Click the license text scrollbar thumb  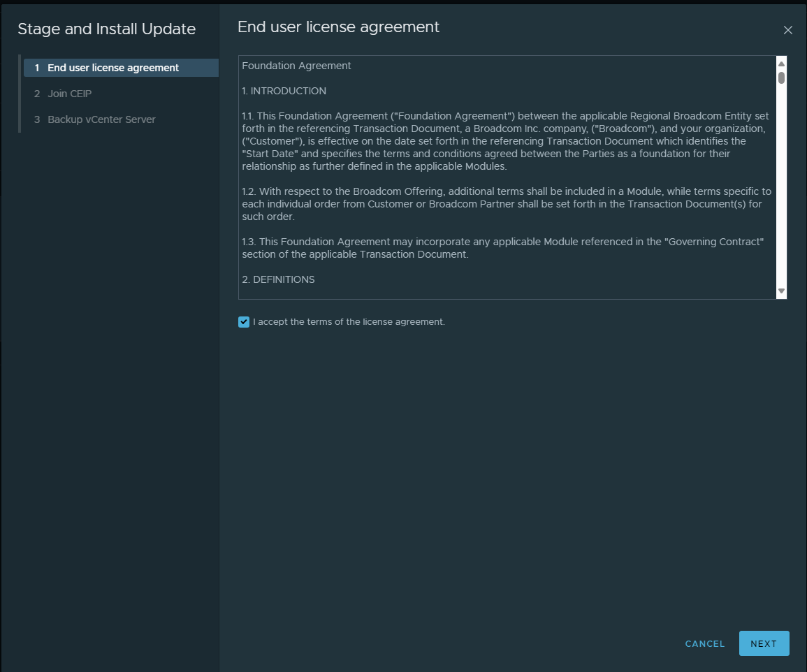[781, 78]
